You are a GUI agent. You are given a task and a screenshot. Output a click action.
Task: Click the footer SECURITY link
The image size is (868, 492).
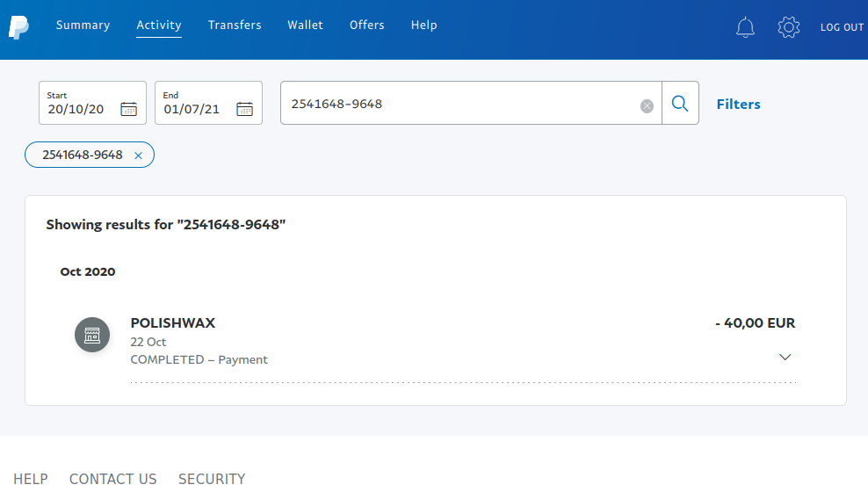point(212,479)
